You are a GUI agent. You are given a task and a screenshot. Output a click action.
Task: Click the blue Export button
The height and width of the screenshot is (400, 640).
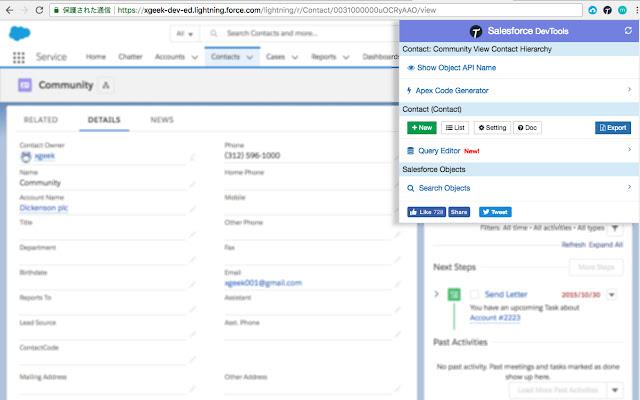[x=612, y=127]
